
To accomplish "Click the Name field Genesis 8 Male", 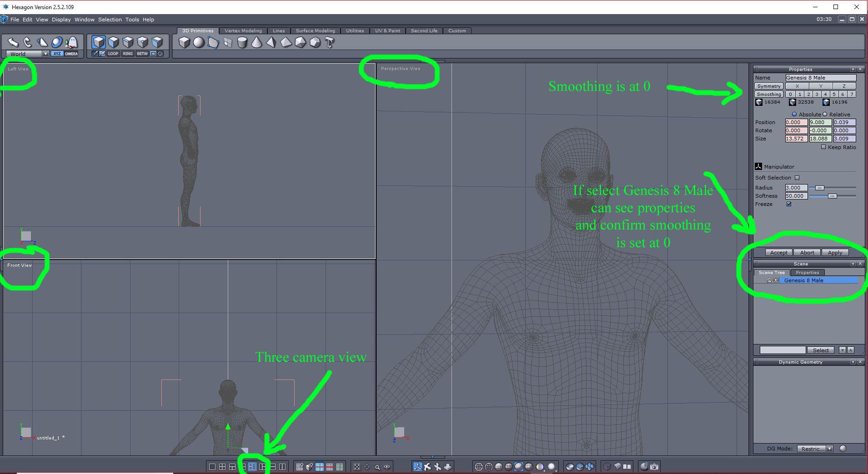I will (x=821, y=78).
